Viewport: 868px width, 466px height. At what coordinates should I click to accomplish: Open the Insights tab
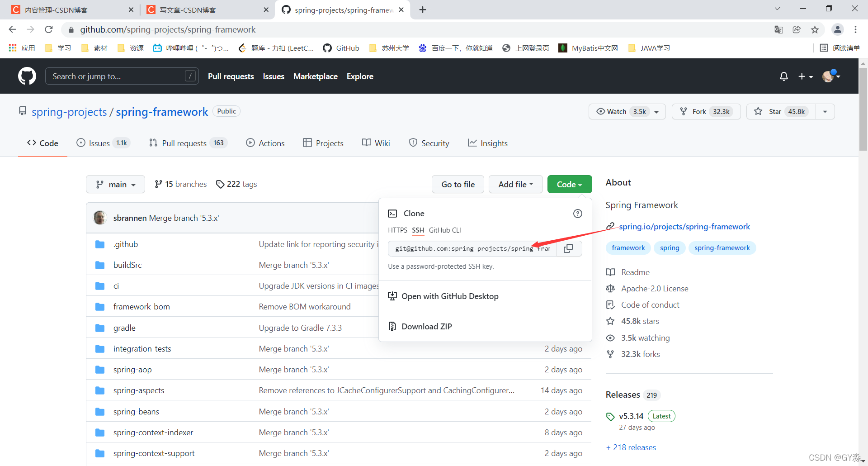487,143
